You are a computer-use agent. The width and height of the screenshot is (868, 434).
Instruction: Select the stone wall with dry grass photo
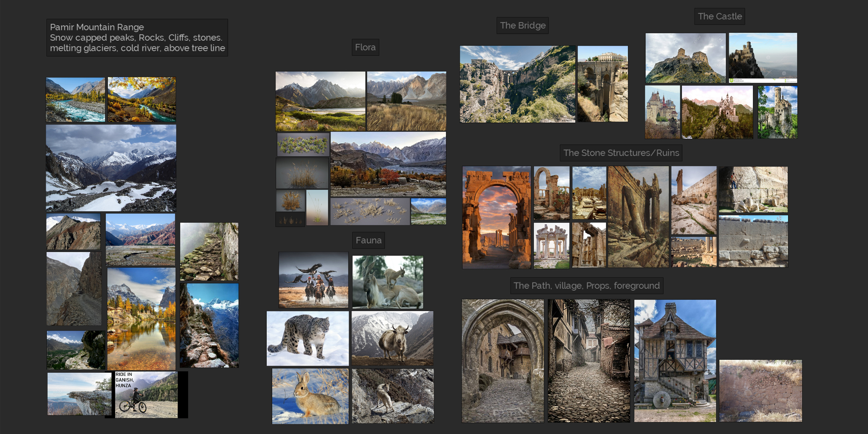click(760, 391)
